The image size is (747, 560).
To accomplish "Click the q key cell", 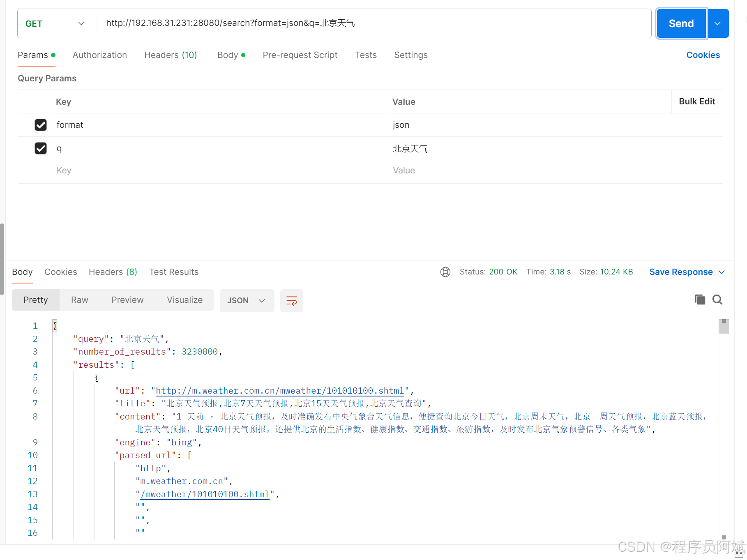I will [x=218, y=148].
